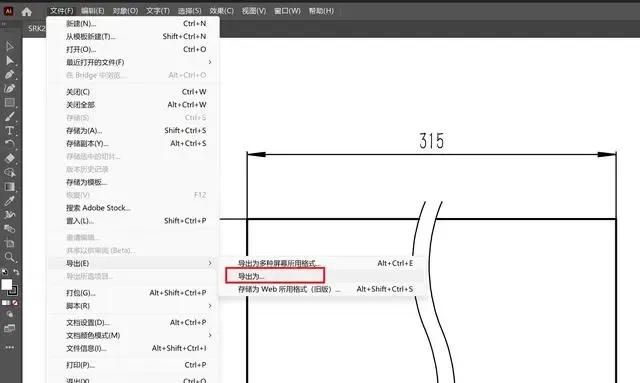640x383 pixels.
Task: Select the Type tool
Action: pyautogui.click(x=9, y=131)
